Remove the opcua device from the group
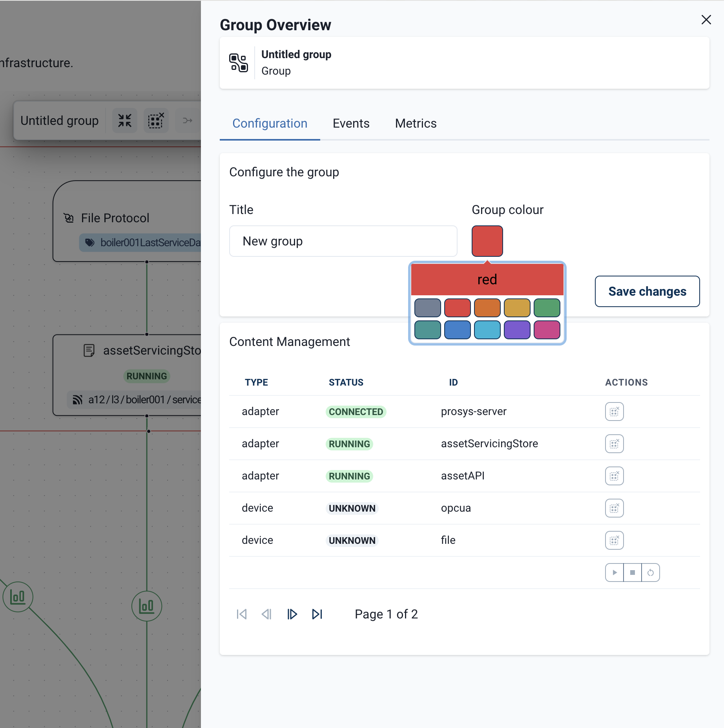This screenshot has height=728, width=724. [x=614, y=508]
